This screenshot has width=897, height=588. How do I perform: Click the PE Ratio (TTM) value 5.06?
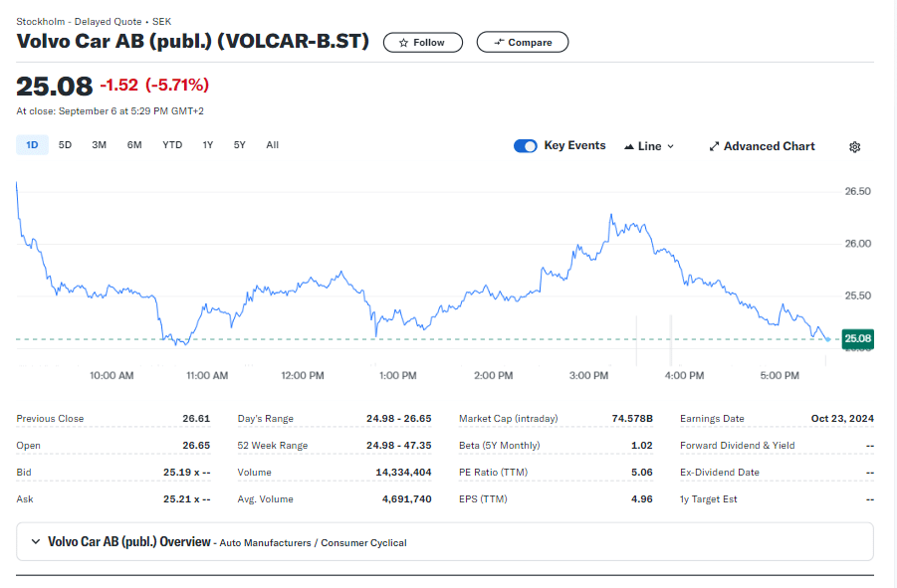point(642,472)
